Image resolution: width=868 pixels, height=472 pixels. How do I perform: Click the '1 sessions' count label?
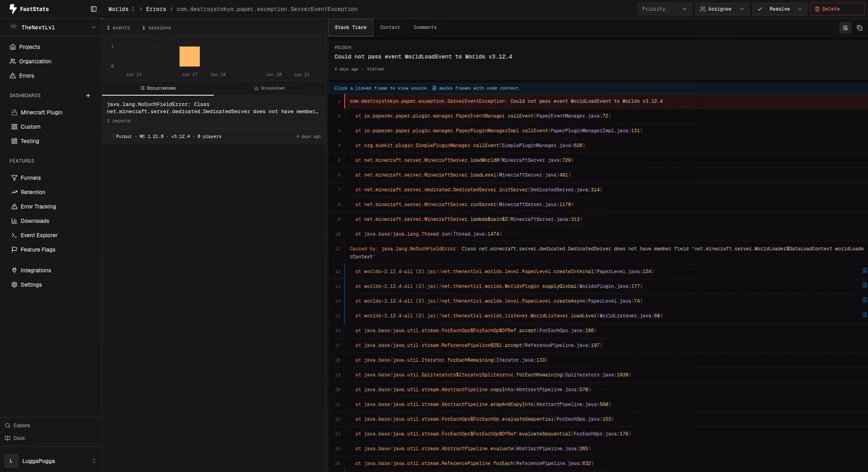click(156, 28)
